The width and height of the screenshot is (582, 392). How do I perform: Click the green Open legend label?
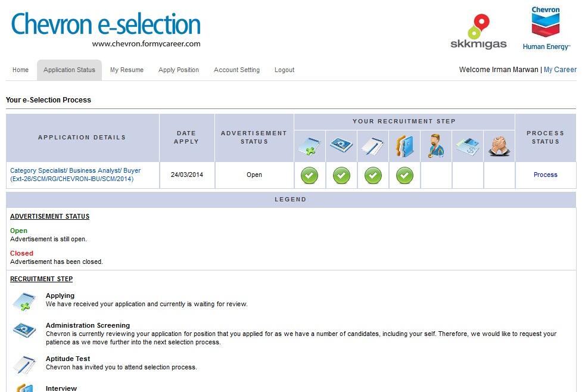[x=18, y=231]
